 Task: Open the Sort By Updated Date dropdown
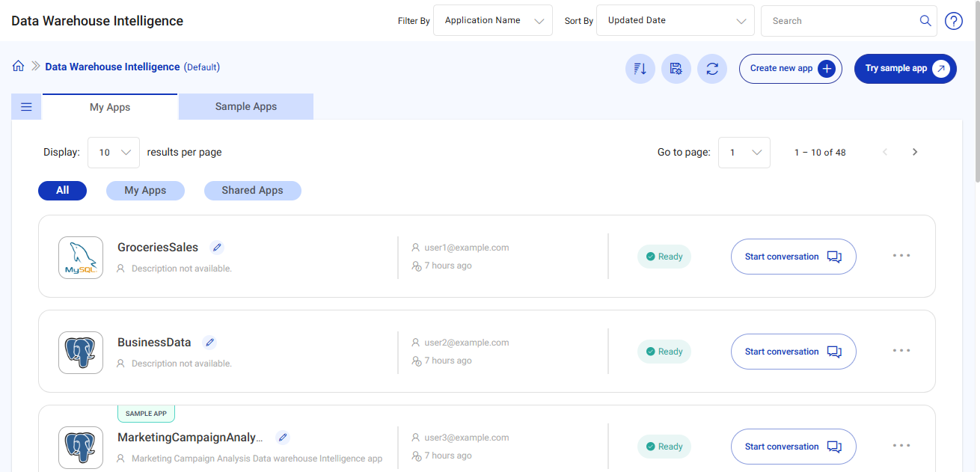tap(674, 20)
